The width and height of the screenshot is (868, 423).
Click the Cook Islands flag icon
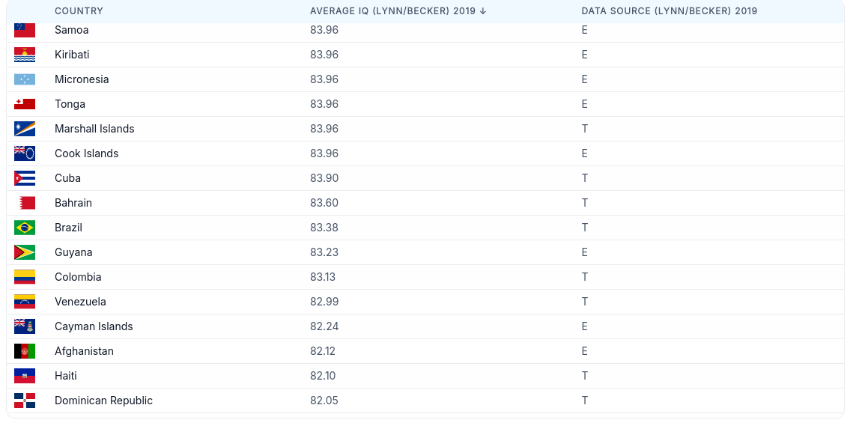pos(25,153)
